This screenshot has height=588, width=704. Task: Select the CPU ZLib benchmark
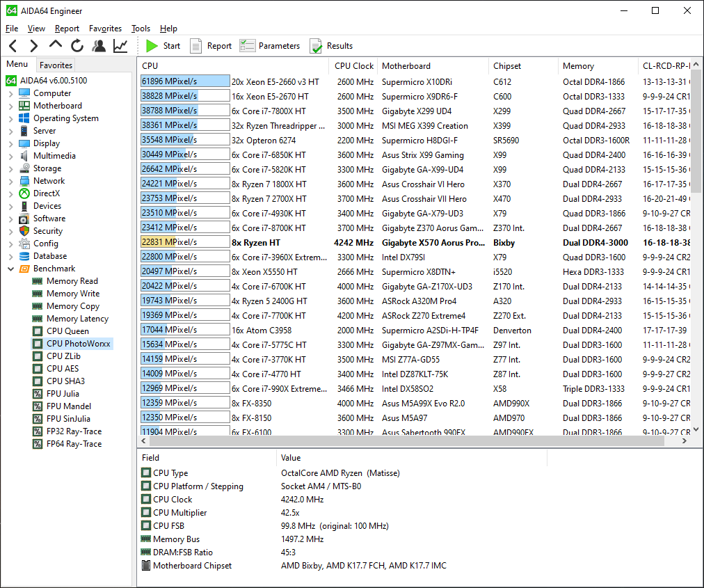63,356
